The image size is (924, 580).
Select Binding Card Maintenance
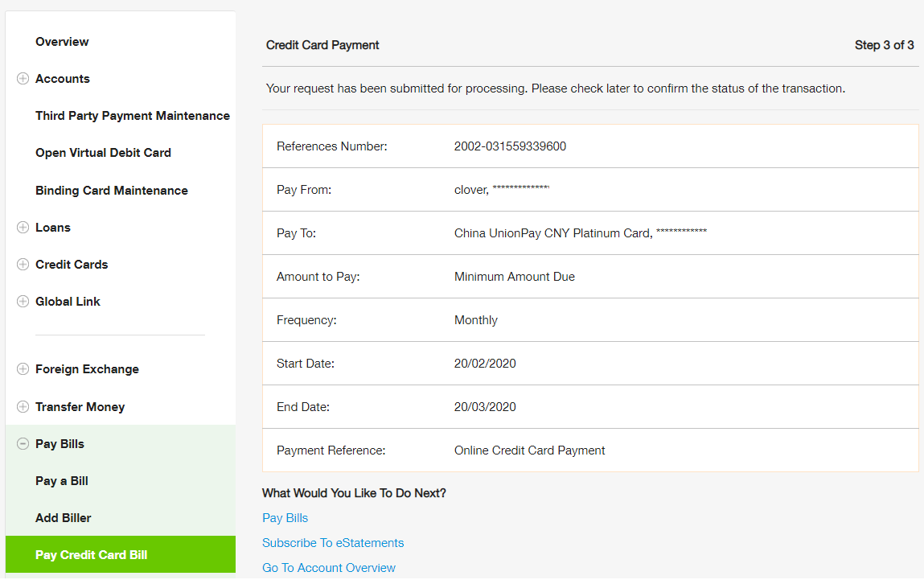coord(113,190)
